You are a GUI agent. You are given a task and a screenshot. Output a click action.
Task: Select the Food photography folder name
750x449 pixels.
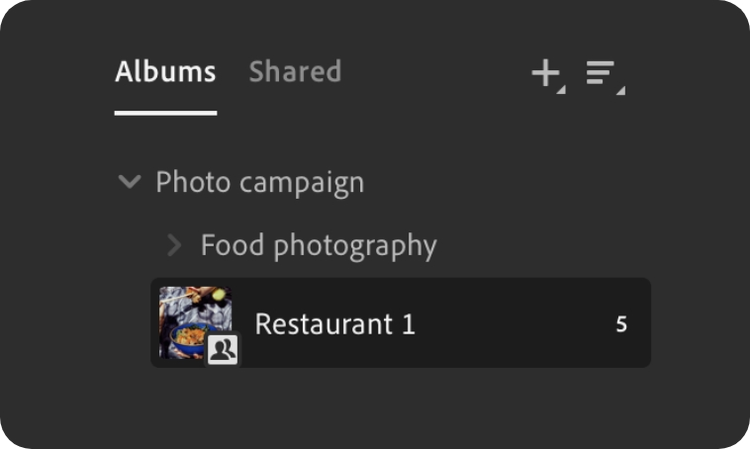pyautogui.click(x=318, y=245)
